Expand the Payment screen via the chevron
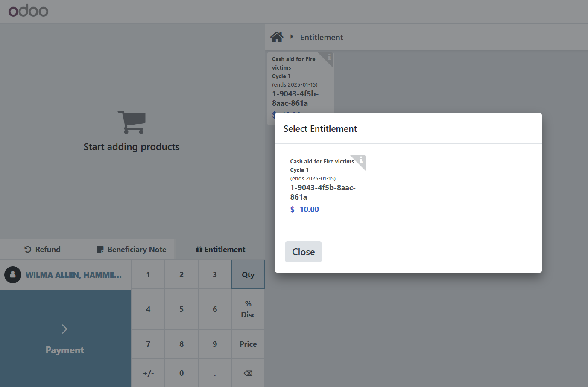This screenshot has width=588, height=387. tap(64, 329)
